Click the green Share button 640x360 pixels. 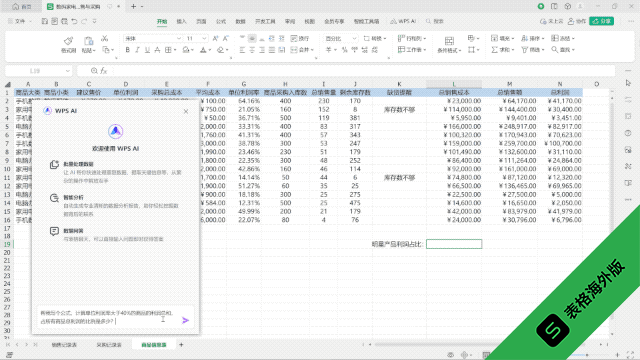click(x=602, y=21)
